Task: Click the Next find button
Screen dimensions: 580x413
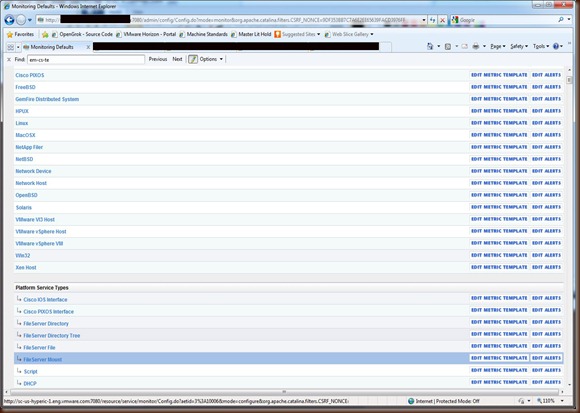Action: point(177,59)
